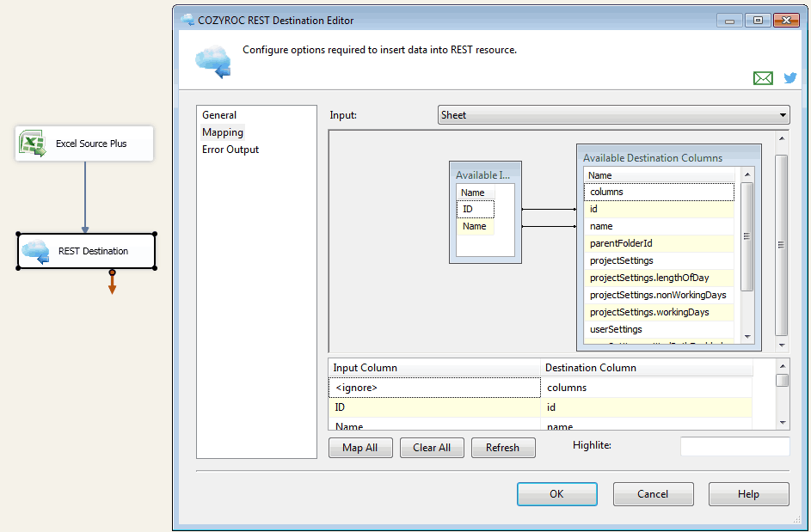This screenshot has width=811, height=532.
Task: Click the Input Column header
Action: click(x=434, y=368)
